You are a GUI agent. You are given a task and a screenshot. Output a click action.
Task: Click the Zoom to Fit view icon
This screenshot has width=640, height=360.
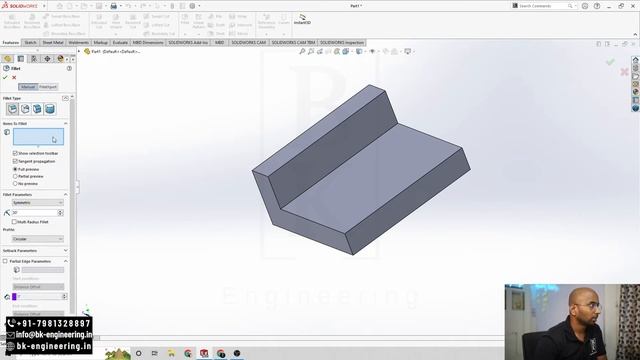coord(302,51)
